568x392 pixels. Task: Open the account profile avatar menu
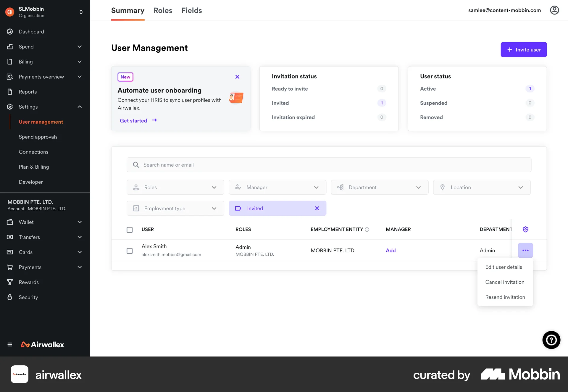coord(554,10)
